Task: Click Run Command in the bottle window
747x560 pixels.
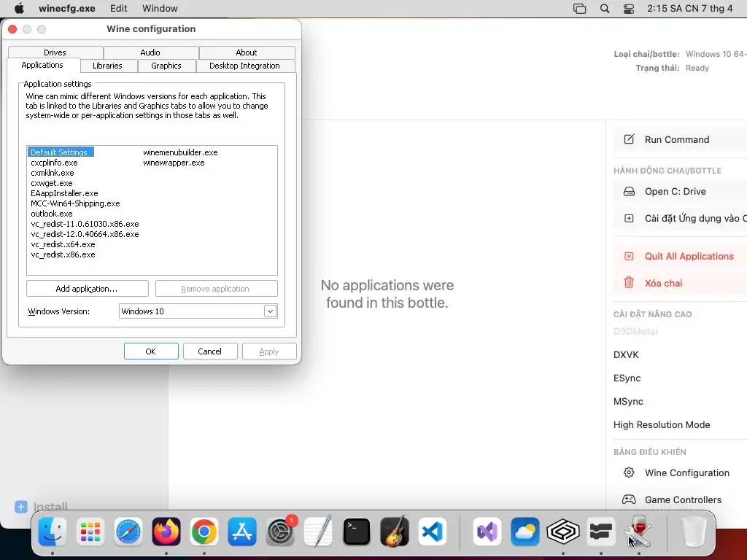Action: point(676,139)
